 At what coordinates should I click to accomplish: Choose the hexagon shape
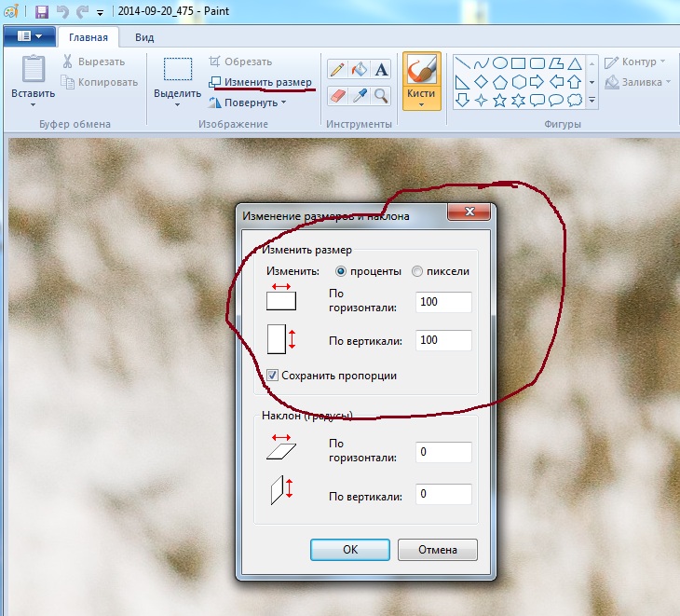click(x=519, y=82)
